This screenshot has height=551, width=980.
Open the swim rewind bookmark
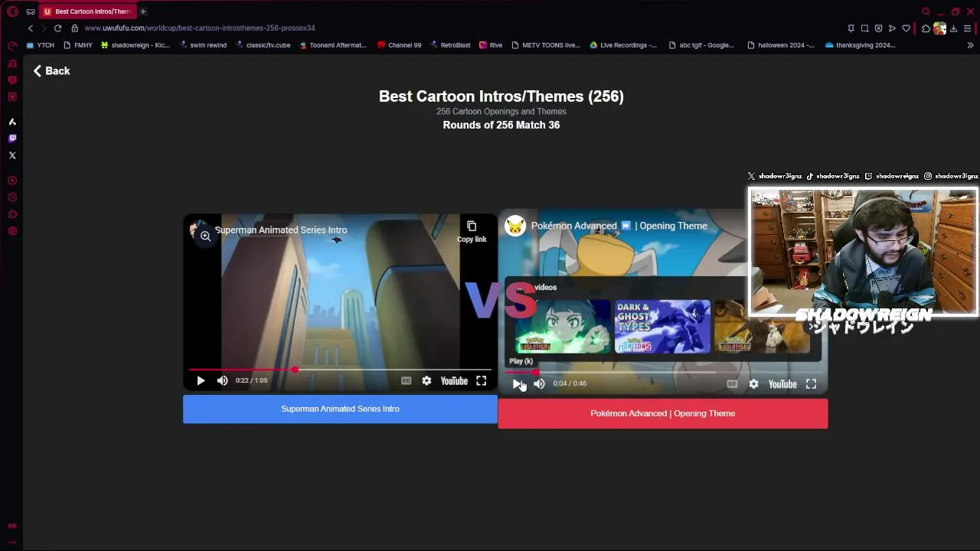203,45
